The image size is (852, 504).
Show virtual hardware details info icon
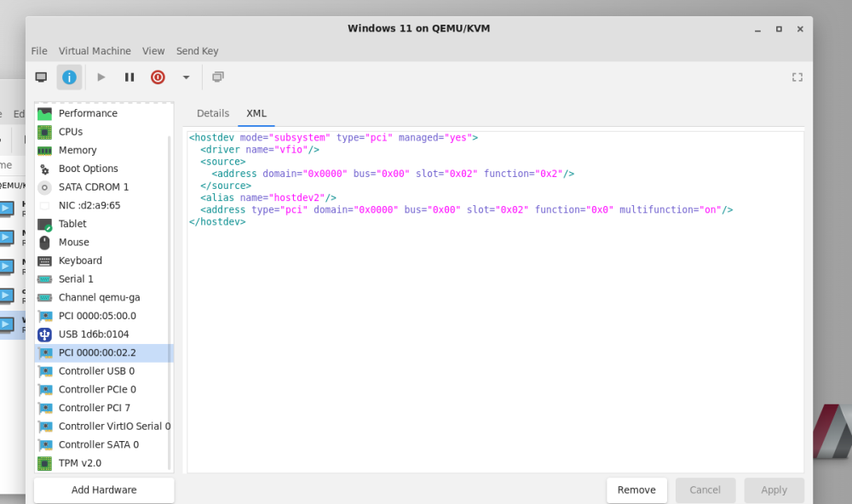[69, 77]
